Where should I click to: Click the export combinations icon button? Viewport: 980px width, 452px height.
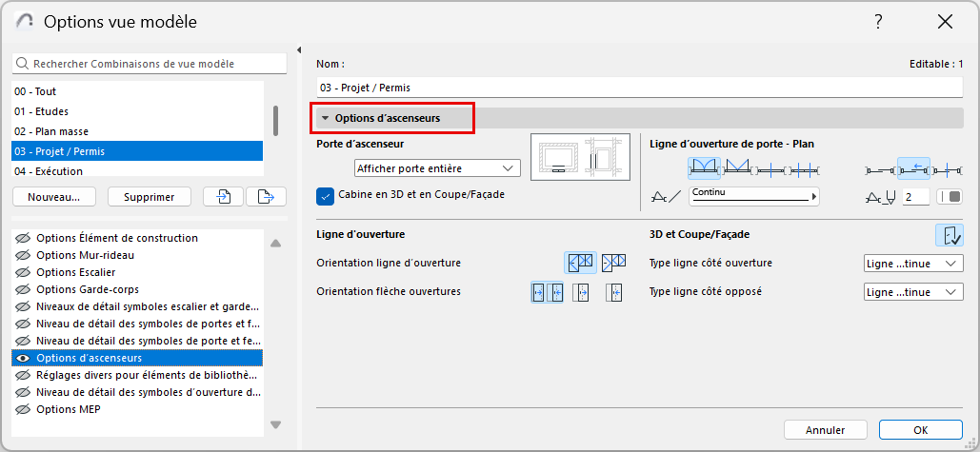(266, 197)
